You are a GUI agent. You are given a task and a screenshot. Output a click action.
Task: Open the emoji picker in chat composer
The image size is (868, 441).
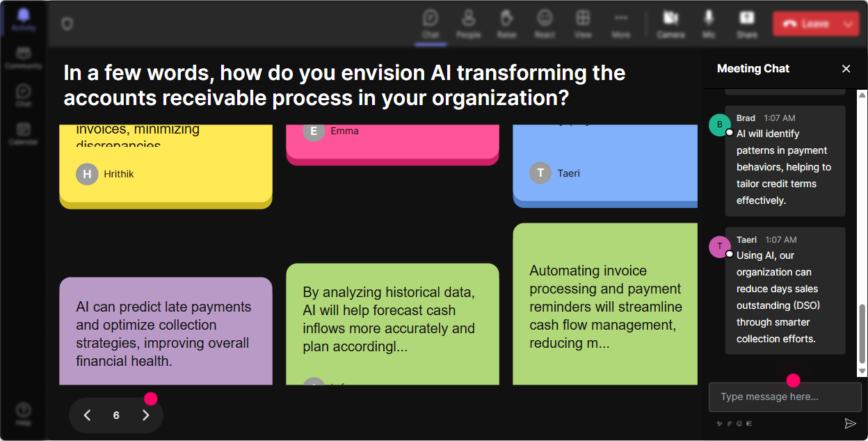[739, 423]
